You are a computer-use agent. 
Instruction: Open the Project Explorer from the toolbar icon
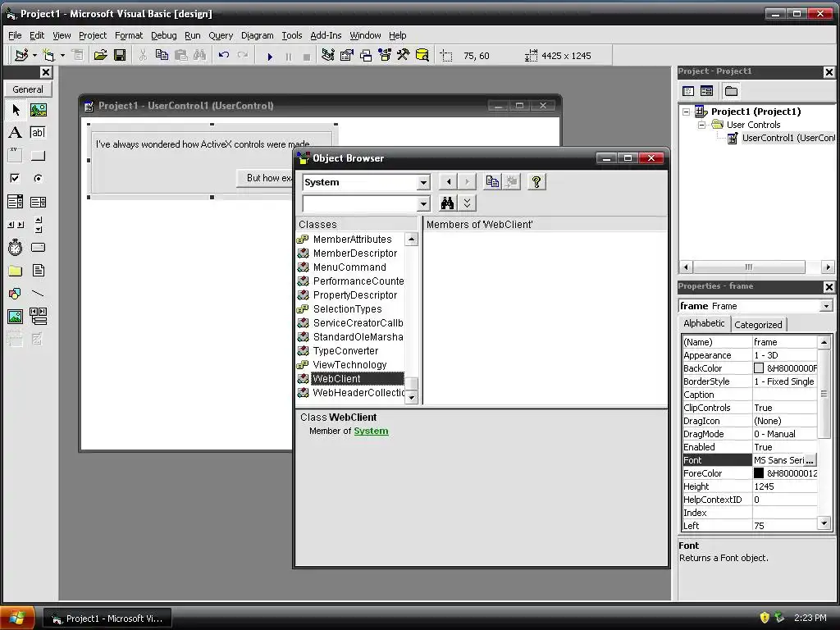pos(328,55)
